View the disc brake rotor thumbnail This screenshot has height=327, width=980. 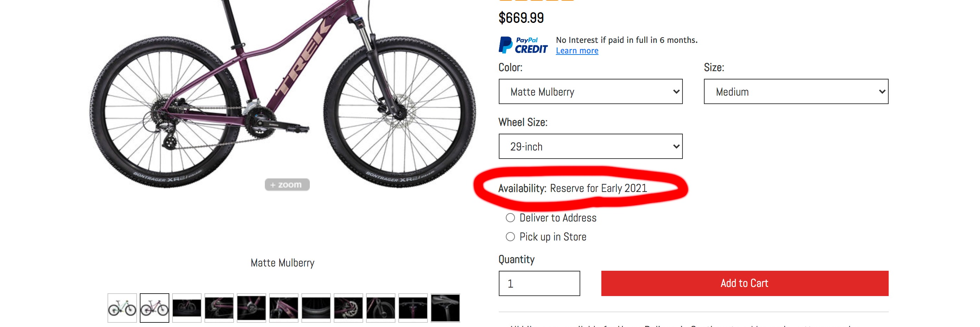348,308
